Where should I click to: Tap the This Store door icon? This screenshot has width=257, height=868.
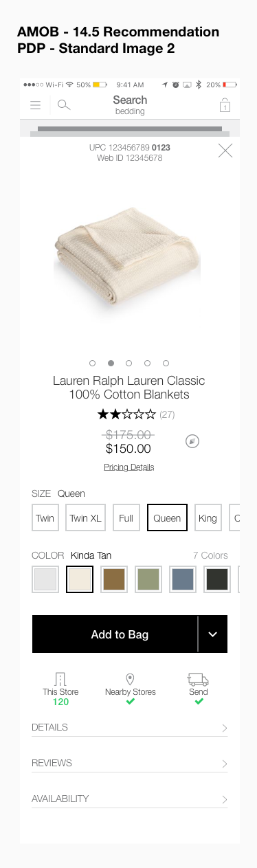pyautogui.click(x=60, y=679)
